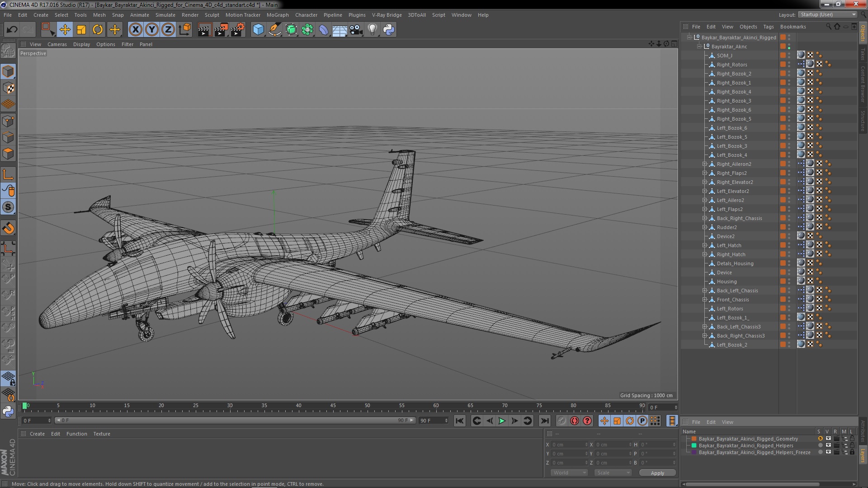Viewport: 868px width, 488px height.
Task: Click the Rigged_Geometry layer color swatch
Action: (694, 439)
